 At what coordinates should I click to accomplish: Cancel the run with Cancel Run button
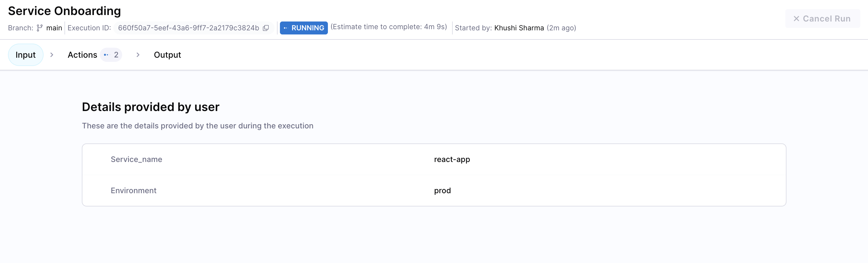click(822, 19)
